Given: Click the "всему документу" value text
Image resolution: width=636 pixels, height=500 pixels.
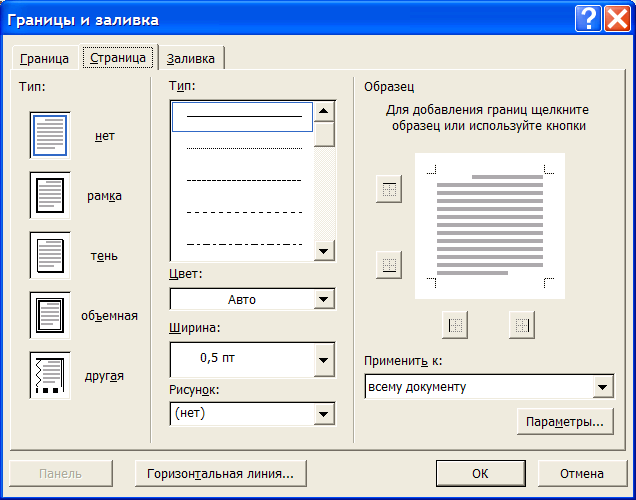Looking at the screenshot, I should click(417, 387).
